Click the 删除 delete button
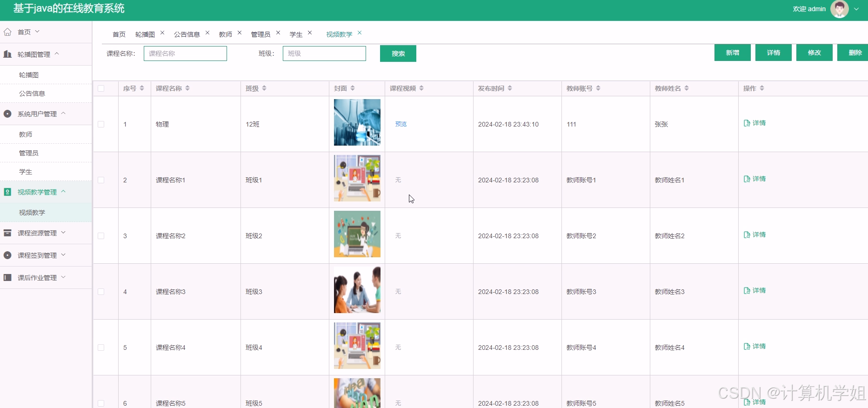868x408 pixels. click(853, 53)
